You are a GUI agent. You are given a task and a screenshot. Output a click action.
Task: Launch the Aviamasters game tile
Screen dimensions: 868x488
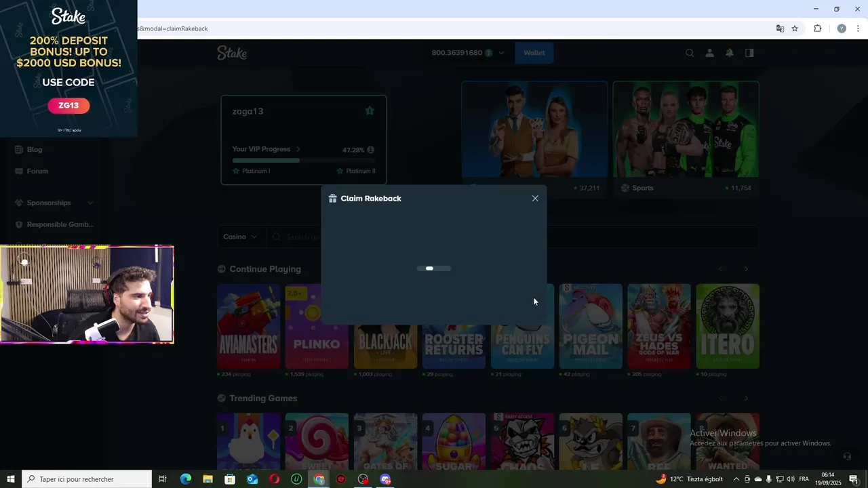248,326
